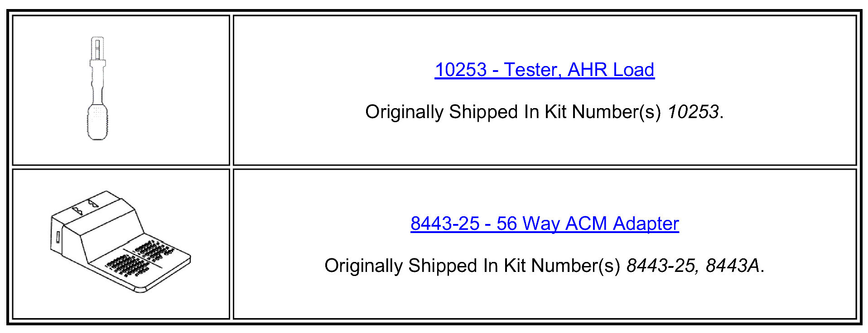
Task: Click the AHR load tester tool illustration
Action: [97, 89]
